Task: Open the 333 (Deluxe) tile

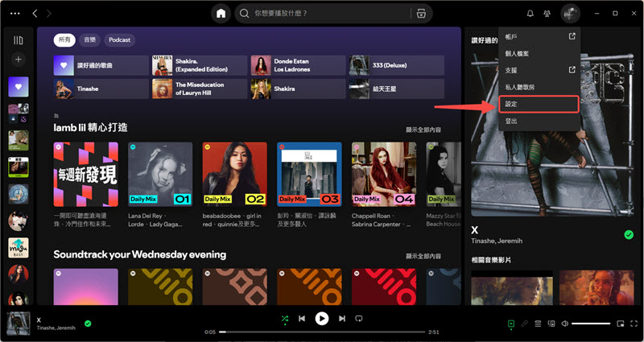Action: 397,66
